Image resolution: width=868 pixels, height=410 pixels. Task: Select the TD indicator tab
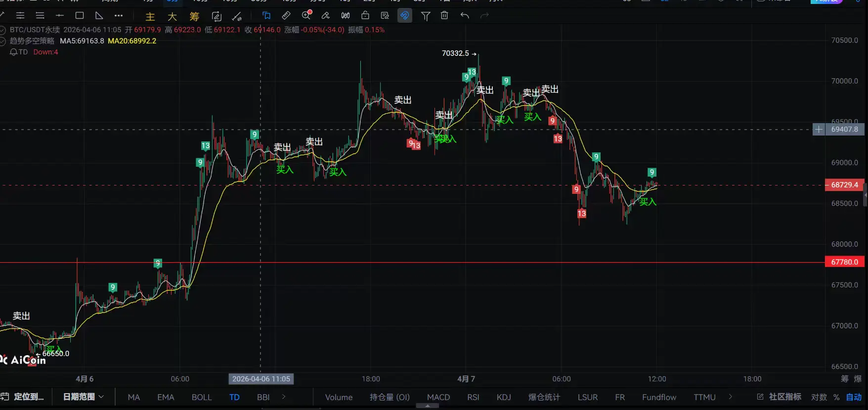pos(234,397)
